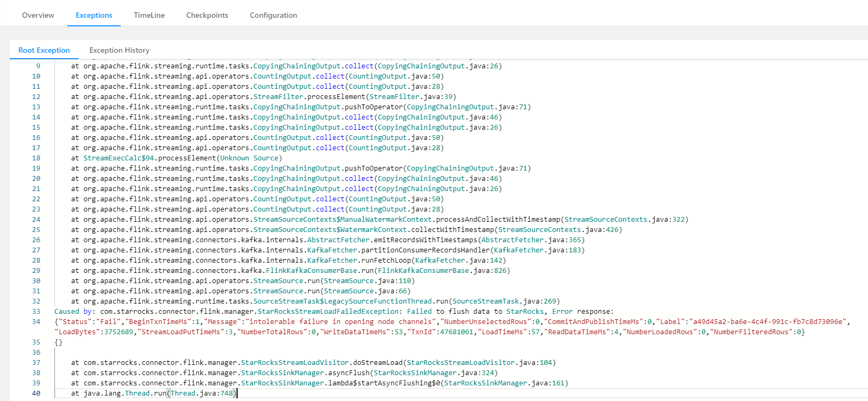868x401 pixels.
Task: Click the StarRocksStreamLoadFailedException class name
Action: [x=328, y=312]
